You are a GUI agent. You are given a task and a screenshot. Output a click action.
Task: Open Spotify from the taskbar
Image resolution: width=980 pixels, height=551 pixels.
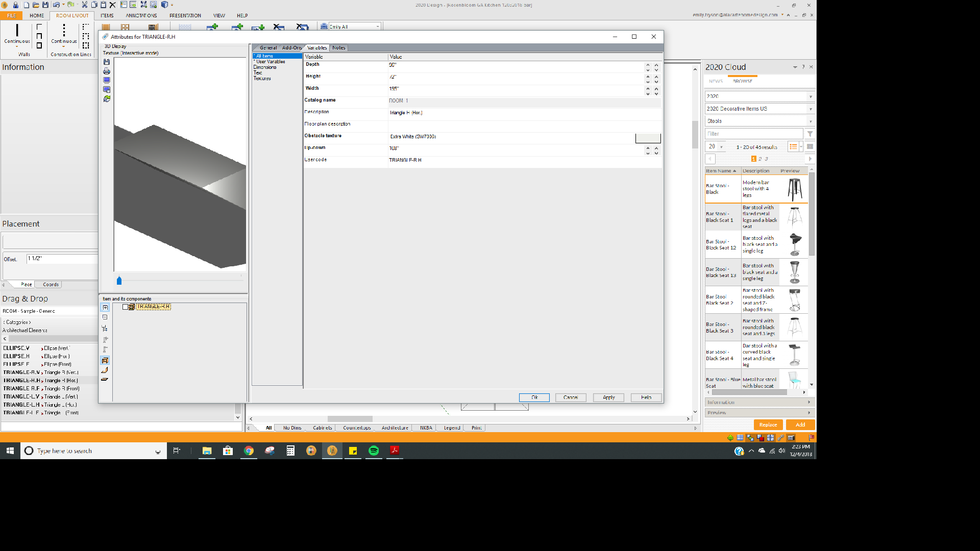374,450
